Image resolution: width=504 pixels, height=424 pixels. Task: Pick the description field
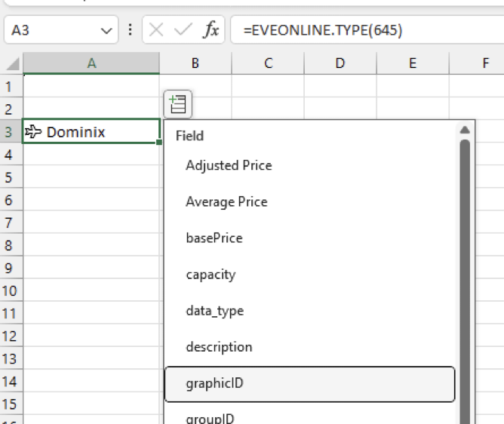coord(310,347)
